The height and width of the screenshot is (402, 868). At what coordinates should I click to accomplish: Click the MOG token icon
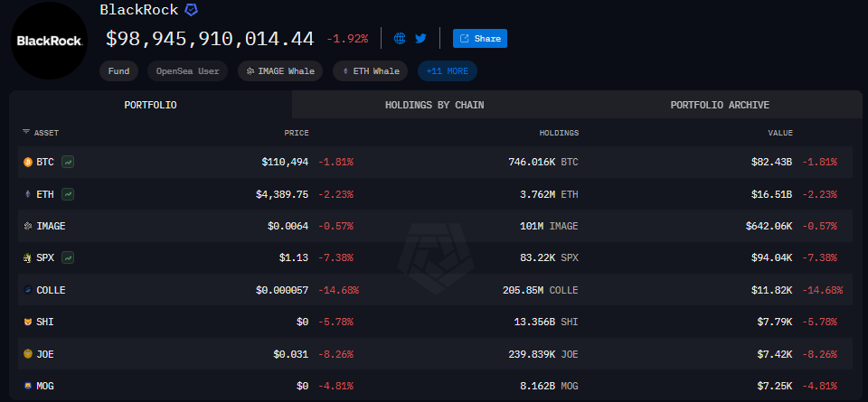pyautogui.click(x=27, y=386)
